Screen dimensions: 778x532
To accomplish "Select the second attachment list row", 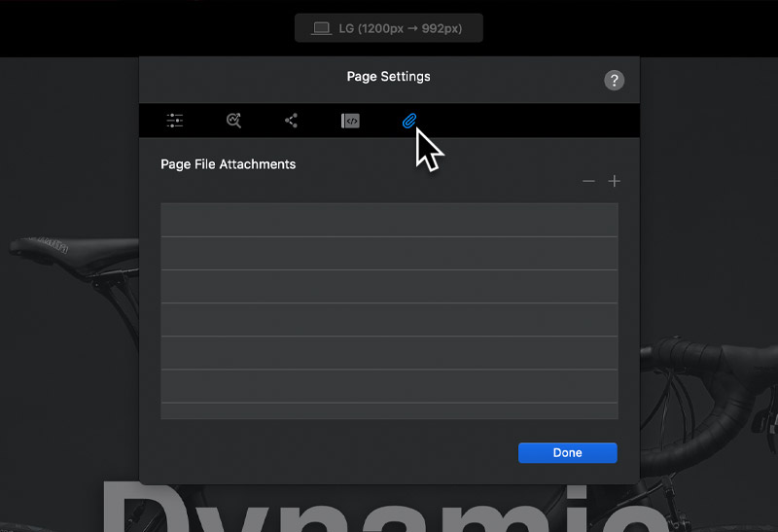I will coord(389,253).
